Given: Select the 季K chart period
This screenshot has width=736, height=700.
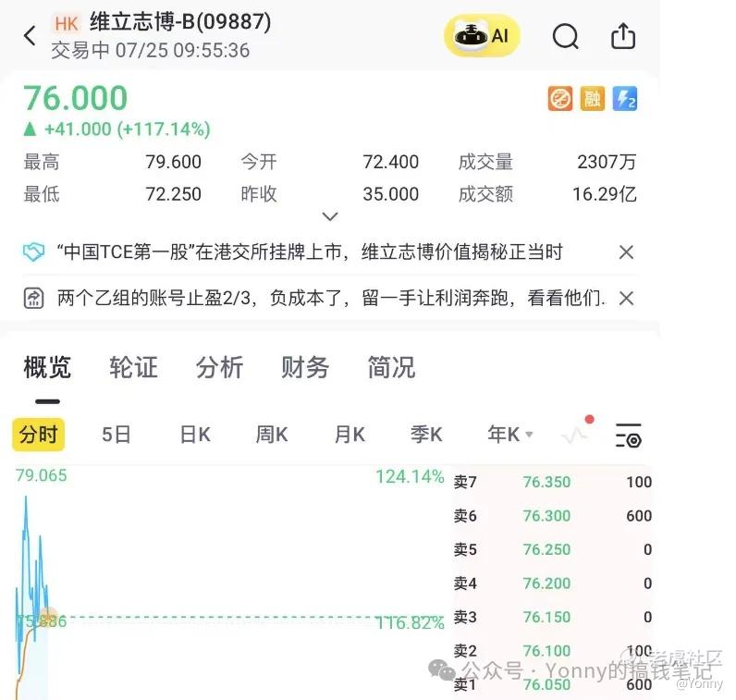Looking at the screenshot, I should click(426, 435).
